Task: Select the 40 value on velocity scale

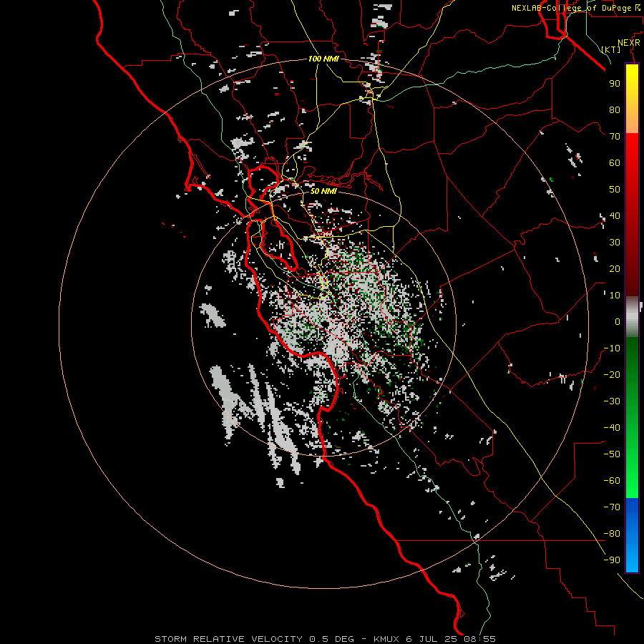Action: pyautogui.click(x=615, y=215)
